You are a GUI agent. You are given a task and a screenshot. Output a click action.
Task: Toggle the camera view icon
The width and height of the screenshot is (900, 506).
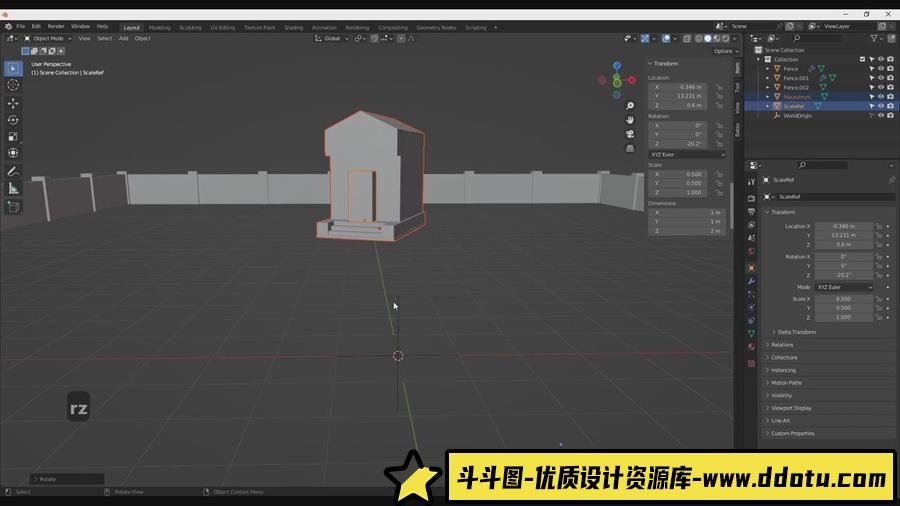pos(630,134)
